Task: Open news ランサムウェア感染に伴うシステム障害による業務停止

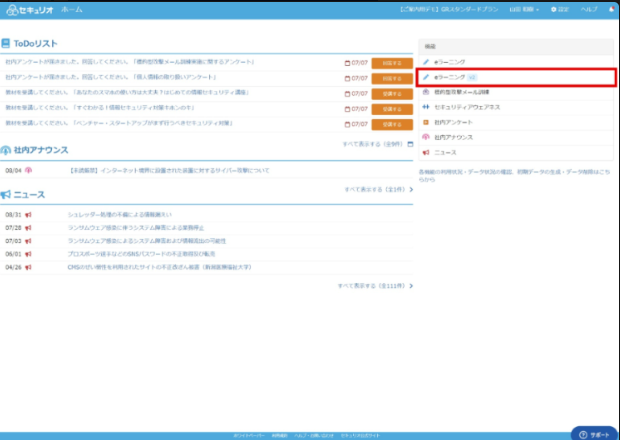Action: click(136, 228)
